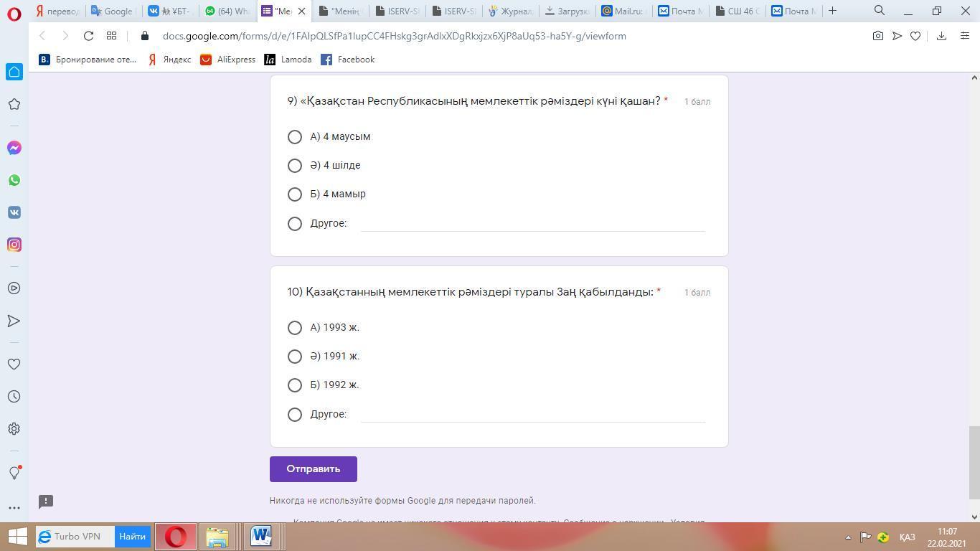Select answer Ә) 1991 ж.

pyautogui.click(x=295, y=357)
